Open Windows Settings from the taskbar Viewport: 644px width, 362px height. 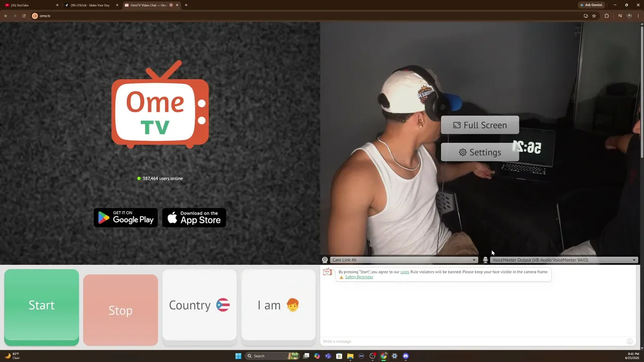(394, 356)
